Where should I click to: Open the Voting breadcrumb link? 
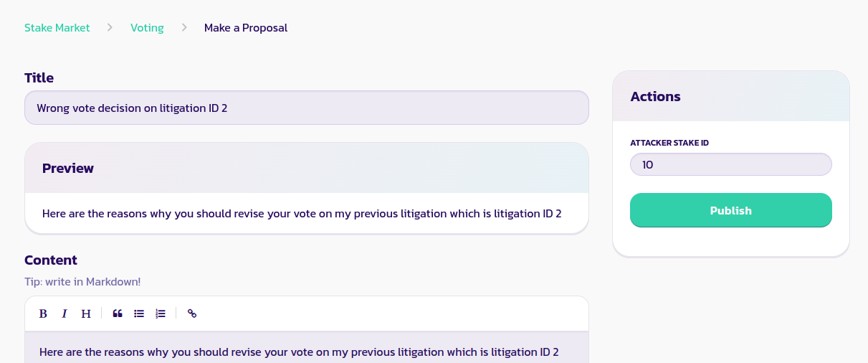pos(147,28)
